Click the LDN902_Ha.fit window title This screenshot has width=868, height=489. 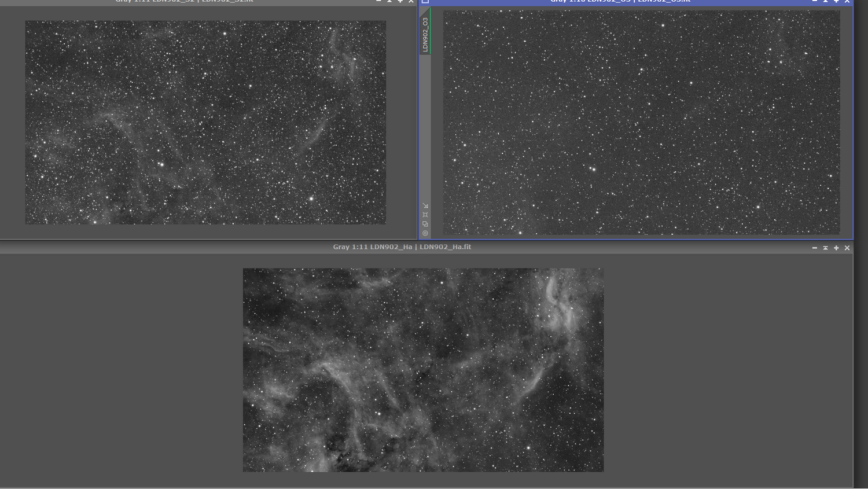[x=402, y=247]
